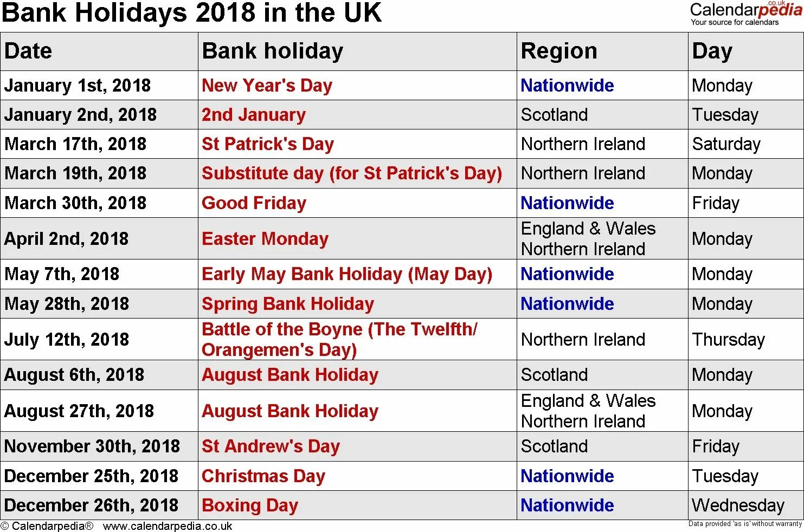Select the Region column header
Viewport: 804px width, 532px height.
[x=559, y=52]
